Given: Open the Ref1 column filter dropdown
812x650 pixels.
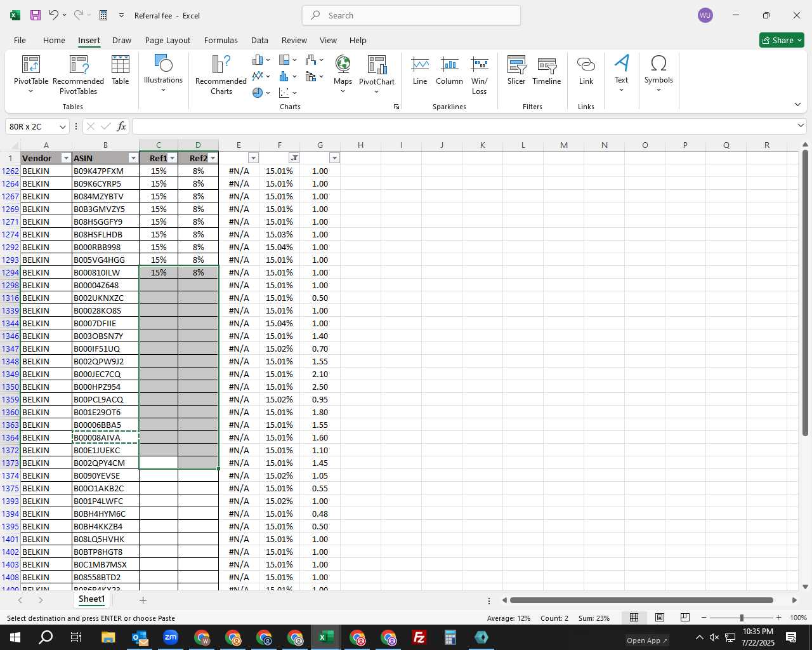Looking at the screenshot, I should pos(173,158).
